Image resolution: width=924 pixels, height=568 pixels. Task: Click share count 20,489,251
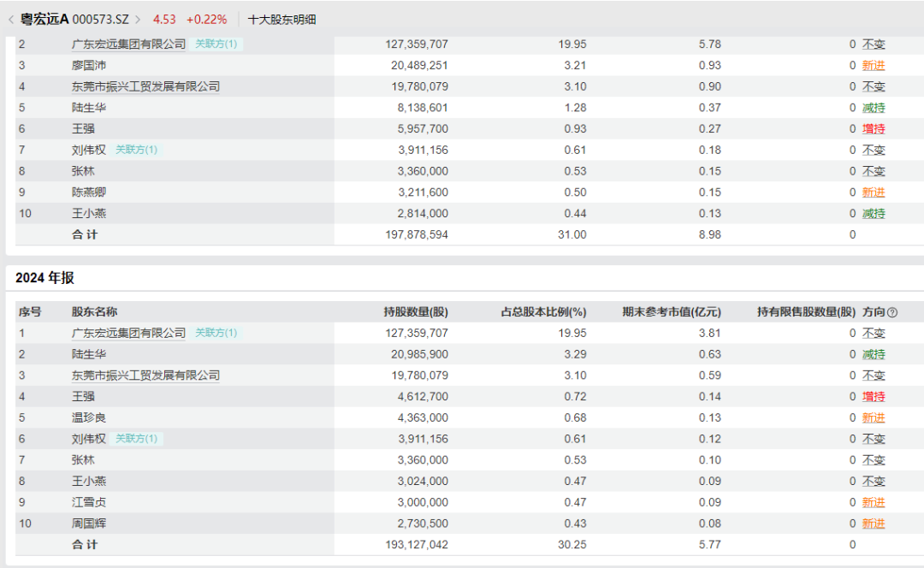(x=419, y=65)
